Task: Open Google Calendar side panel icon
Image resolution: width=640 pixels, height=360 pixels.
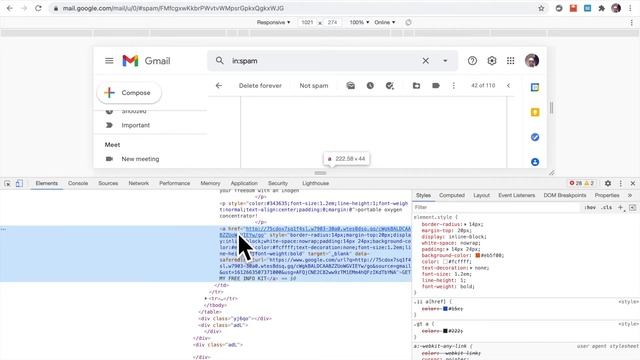Action: [535, 87]
